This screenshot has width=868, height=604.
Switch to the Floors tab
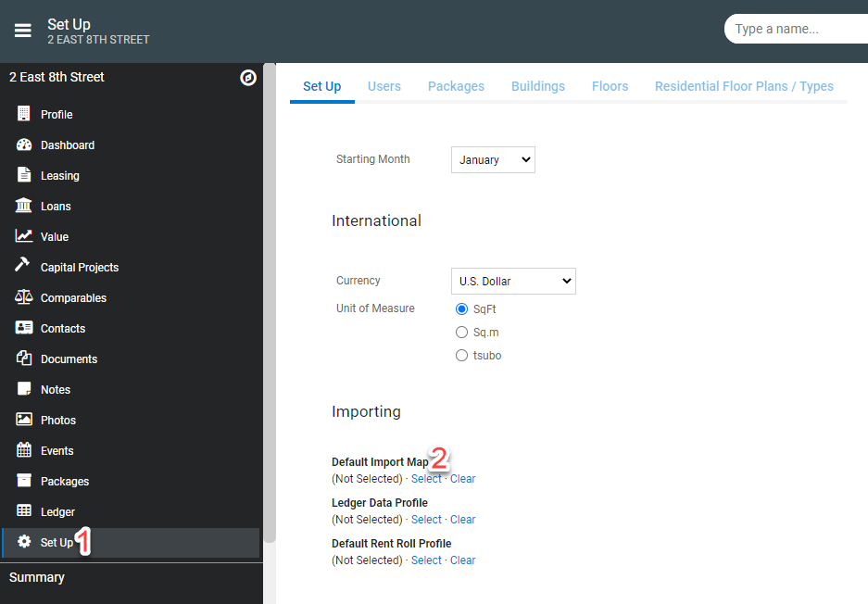[x=610, y=86]
